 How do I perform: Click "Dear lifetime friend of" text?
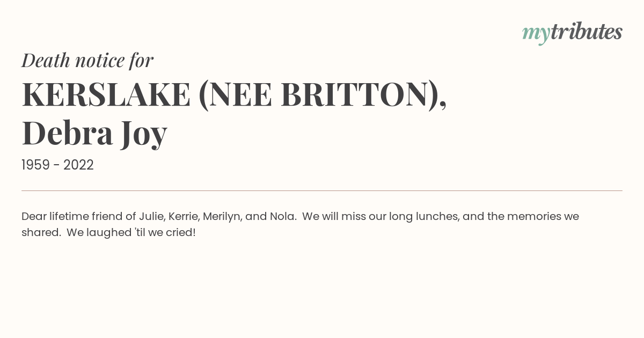click(x=78, y=217)
